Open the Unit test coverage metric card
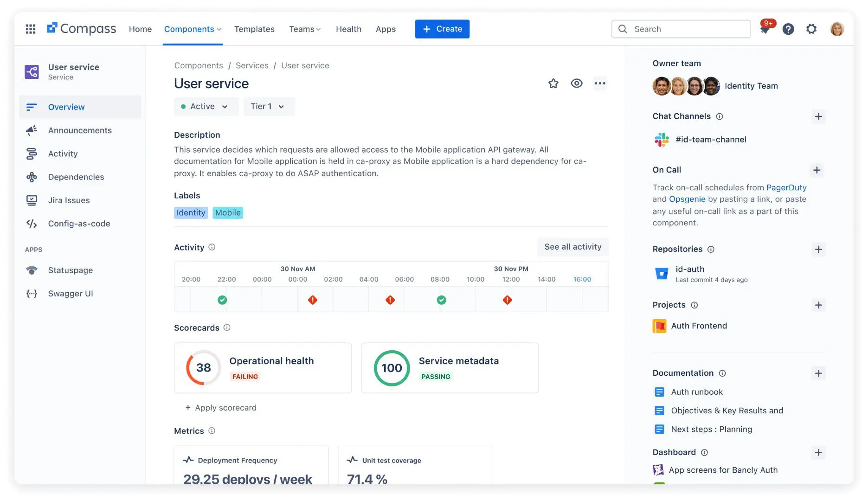Screen dimensions: 868x501 point(415,465)
